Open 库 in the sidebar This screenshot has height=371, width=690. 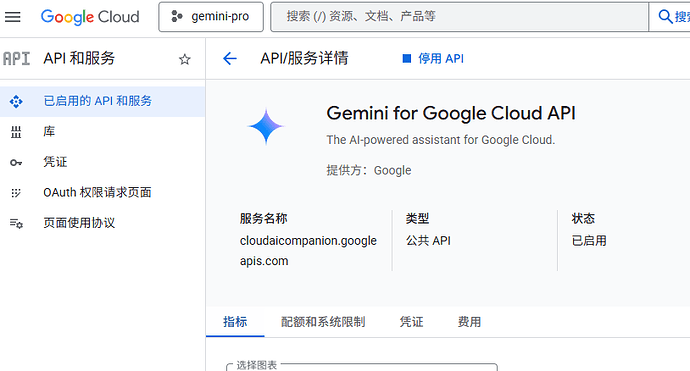[103, 132]
